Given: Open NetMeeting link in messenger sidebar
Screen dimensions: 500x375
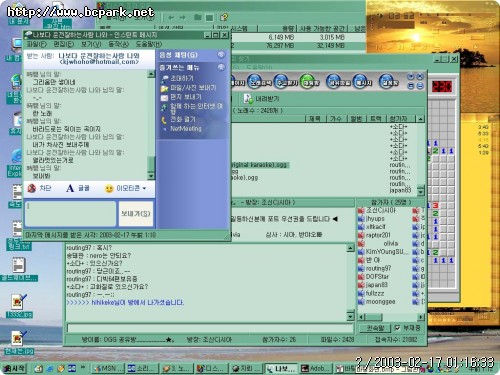Looking at the screenshot, I should coord(186,128).
